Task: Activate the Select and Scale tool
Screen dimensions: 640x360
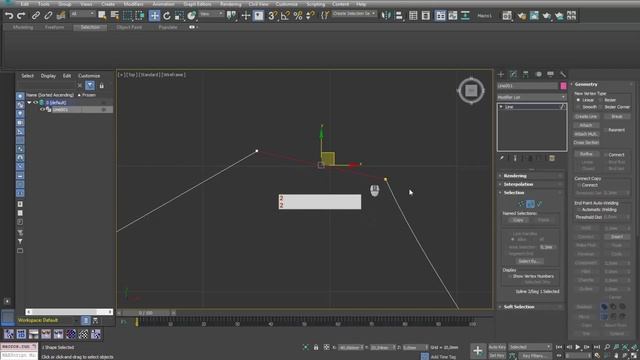Action: coord(179,16)
